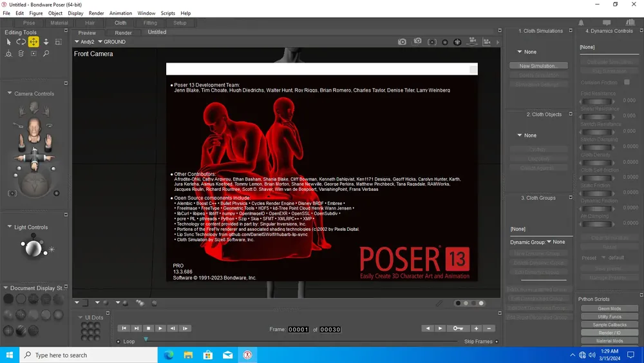The width and height of the screenshot is (644, 363).
Task: Select the Rotate editing tool
Action: click(x=21, y=42)
